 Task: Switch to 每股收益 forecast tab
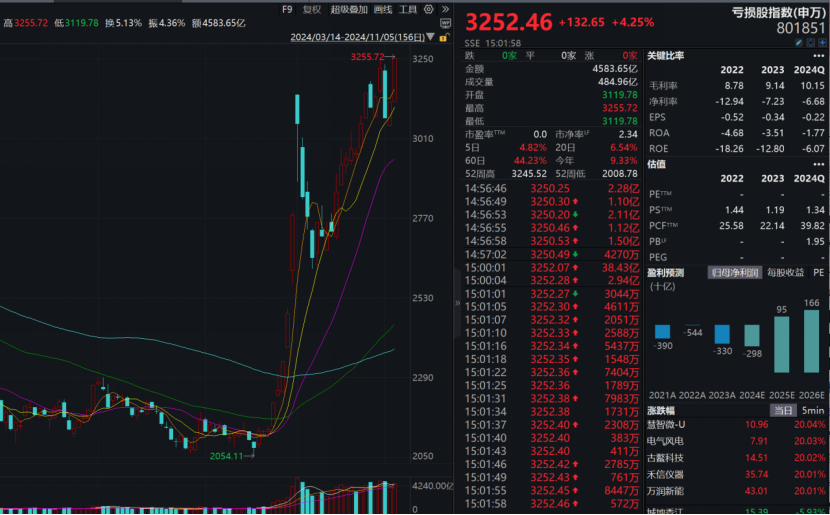(x=786, y=273)
